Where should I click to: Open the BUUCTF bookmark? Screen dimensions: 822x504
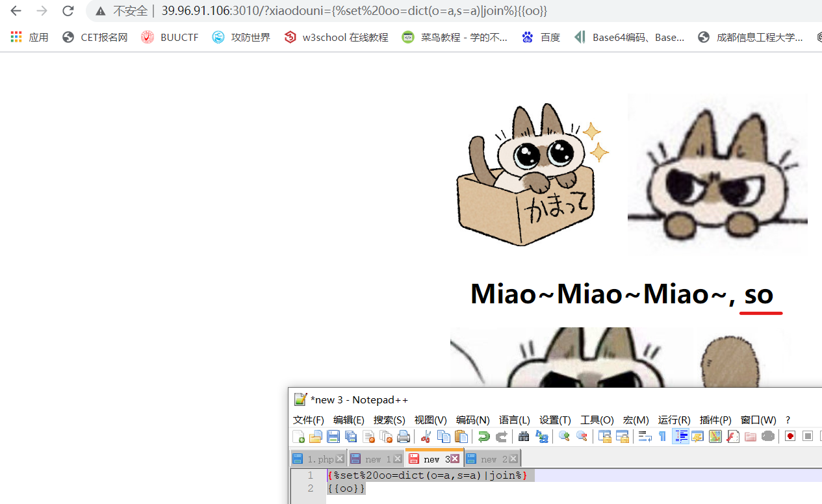tap(170, 37)
